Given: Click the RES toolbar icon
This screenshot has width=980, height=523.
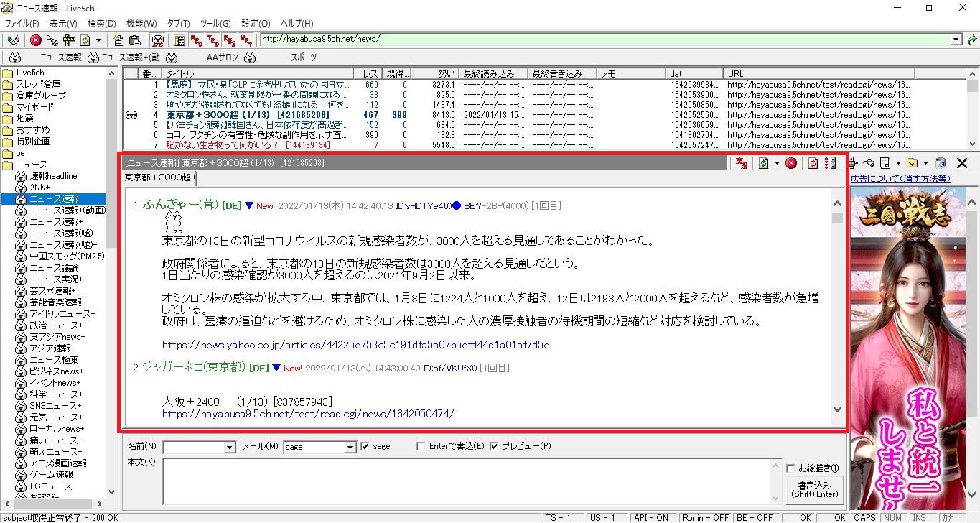Looking at the screenshot, I should click(230, 40).
